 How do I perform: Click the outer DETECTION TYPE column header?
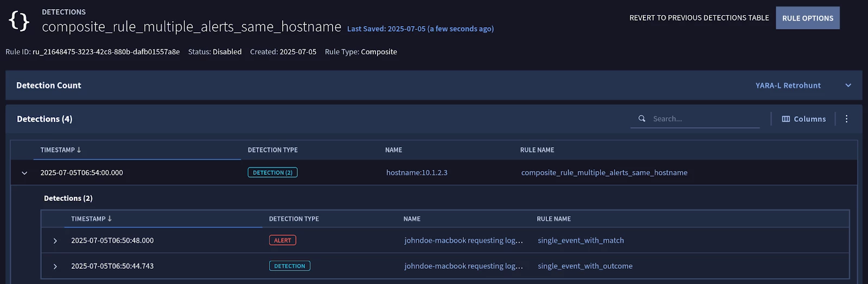(273, 150)
